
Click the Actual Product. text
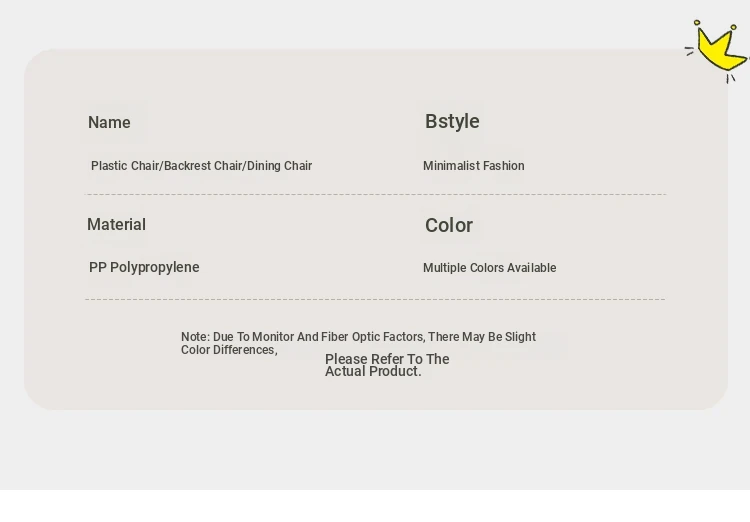[373, 372]
